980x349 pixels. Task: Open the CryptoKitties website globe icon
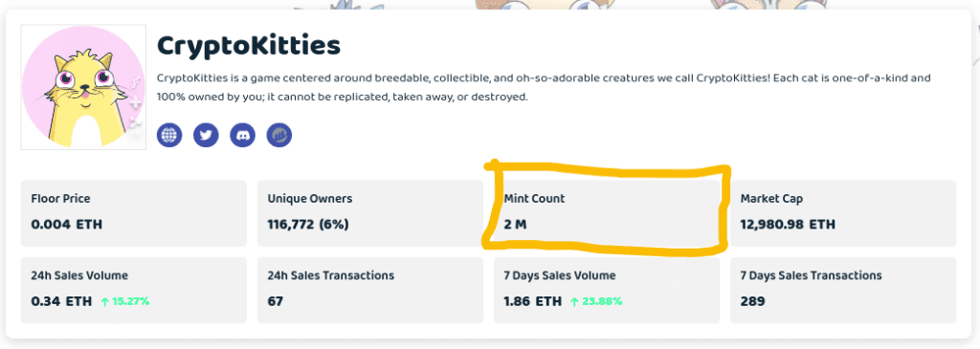(x=169, y=135)
